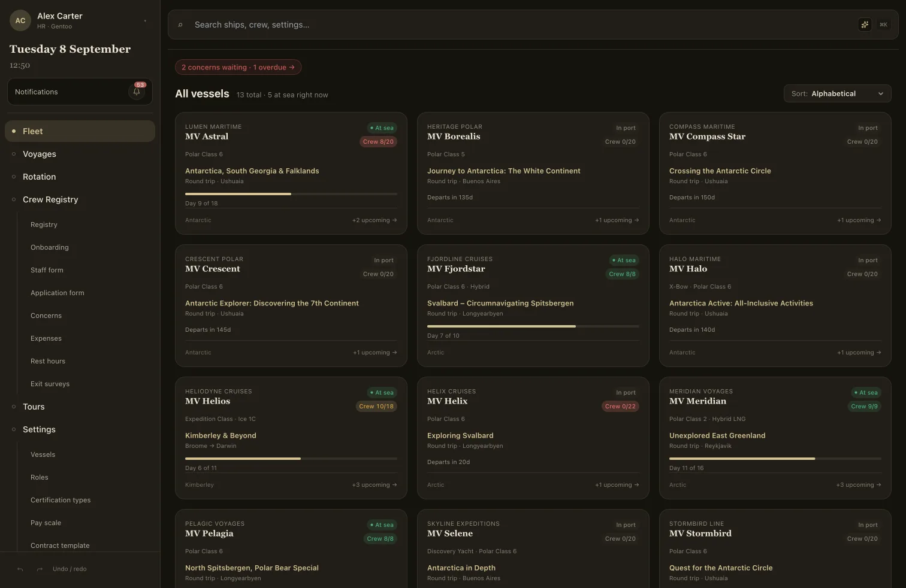The image size is (906, 588).
Task: Click the MV Crescent vessel name
Action: [x=212, y=269]
